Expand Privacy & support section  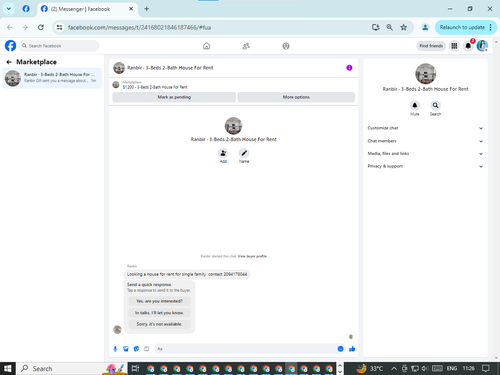(425, 166)
